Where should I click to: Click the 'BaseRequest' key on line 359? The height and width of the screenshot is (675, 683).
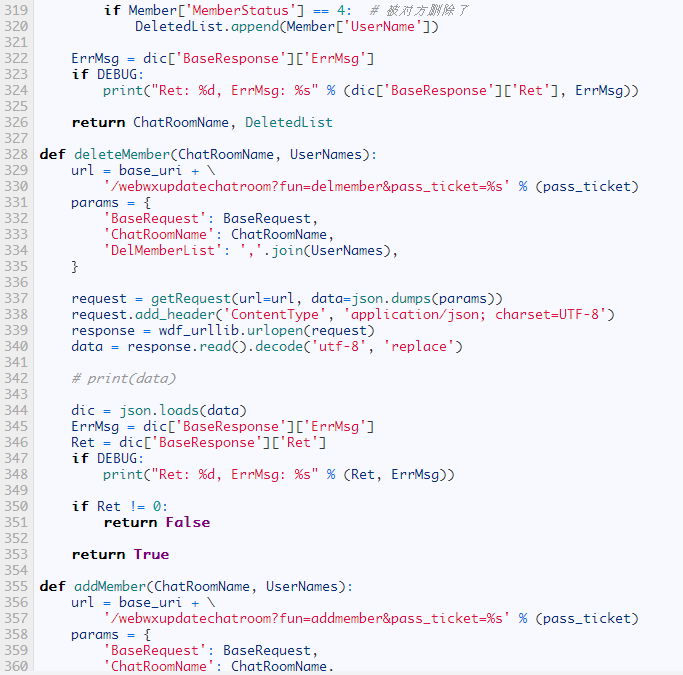coord(155,651)
